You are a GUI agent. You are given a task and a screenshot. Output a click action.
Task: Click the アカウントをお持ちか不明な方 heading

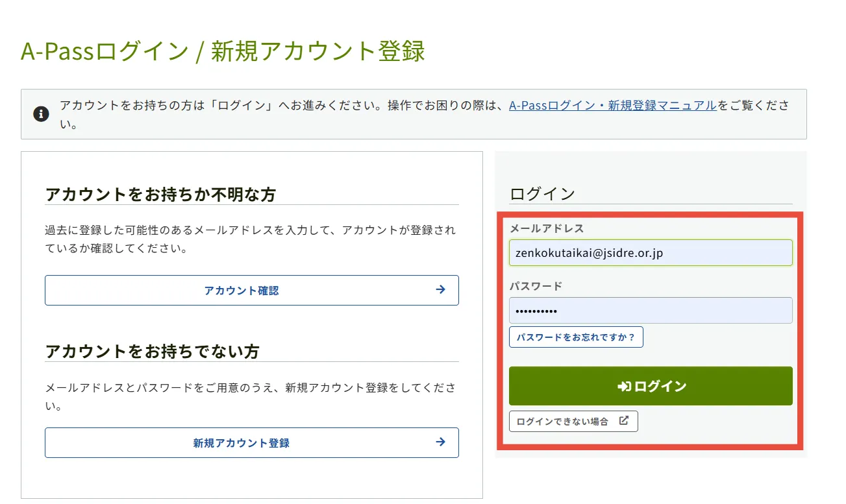click(161, 194)
